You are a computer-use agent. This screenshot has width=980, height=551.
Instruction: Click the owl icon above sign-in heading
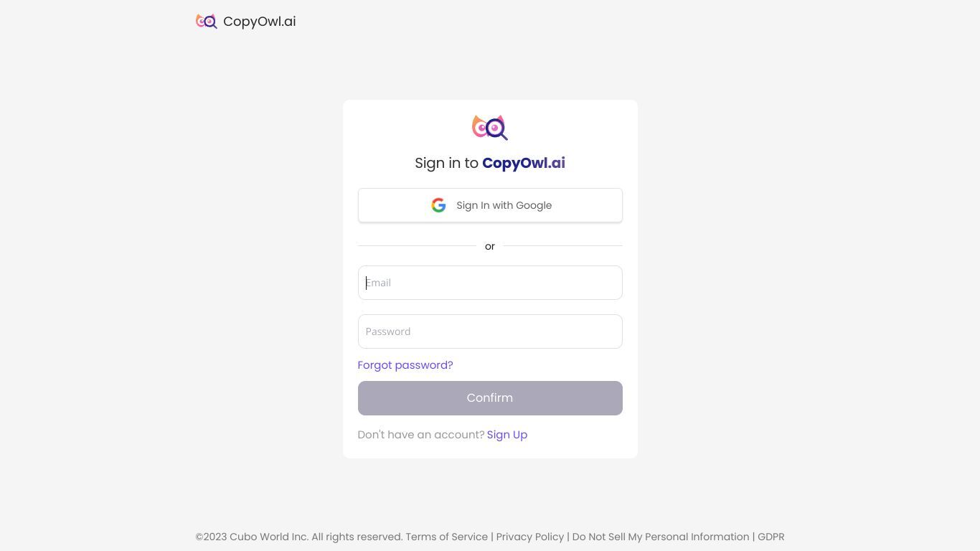(x=490, y=128)
